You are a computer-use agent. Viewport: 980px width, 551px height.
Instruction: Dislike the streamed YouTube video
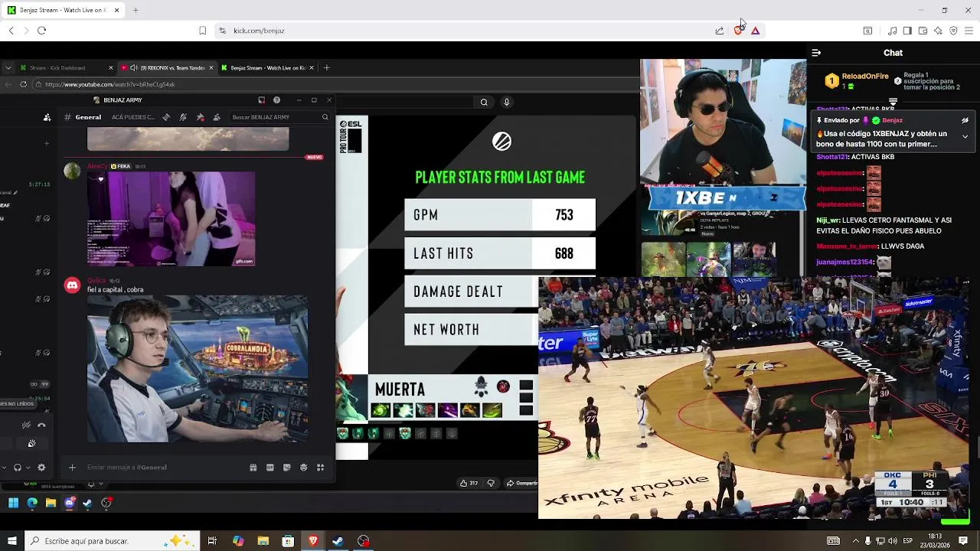tap(491, 483)
